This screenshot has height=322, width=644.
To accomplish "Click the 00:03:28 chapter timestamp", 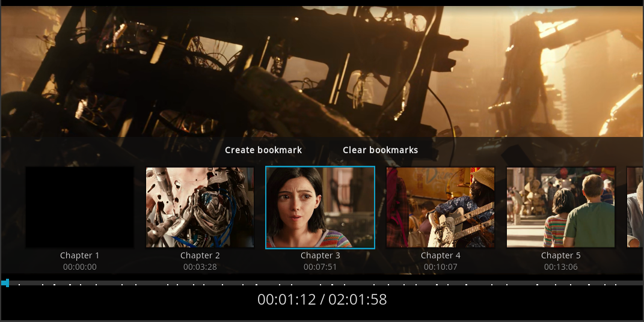I will pyautogui.click(x=200, y=267).
